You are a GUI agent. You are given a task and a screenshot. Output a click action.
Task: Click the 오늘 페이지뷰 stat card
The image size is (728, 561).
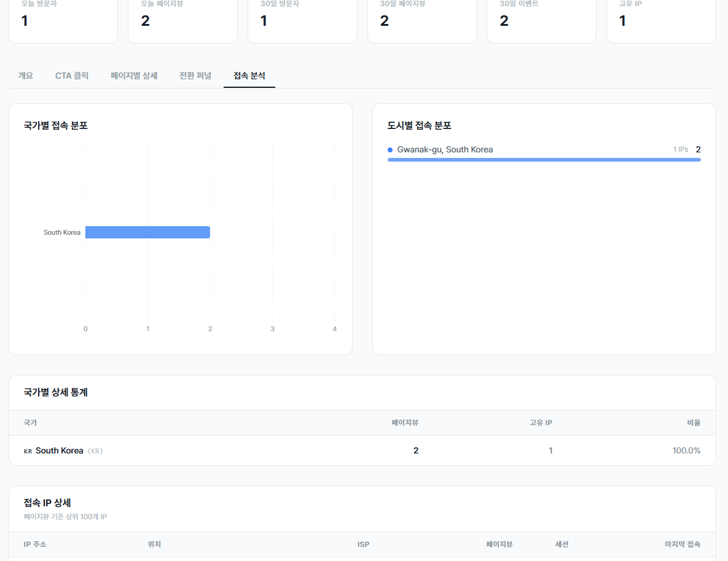[182, 22]
